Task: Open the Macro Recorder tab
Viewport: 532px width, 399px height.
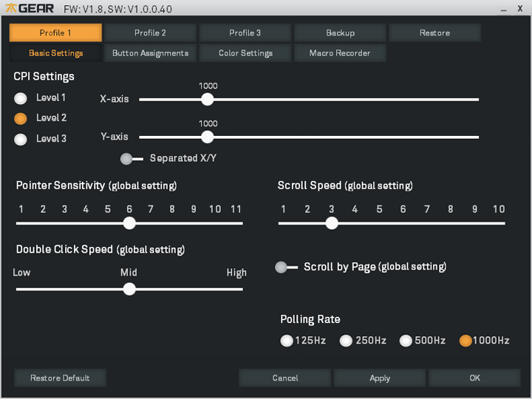Action: 340,53
